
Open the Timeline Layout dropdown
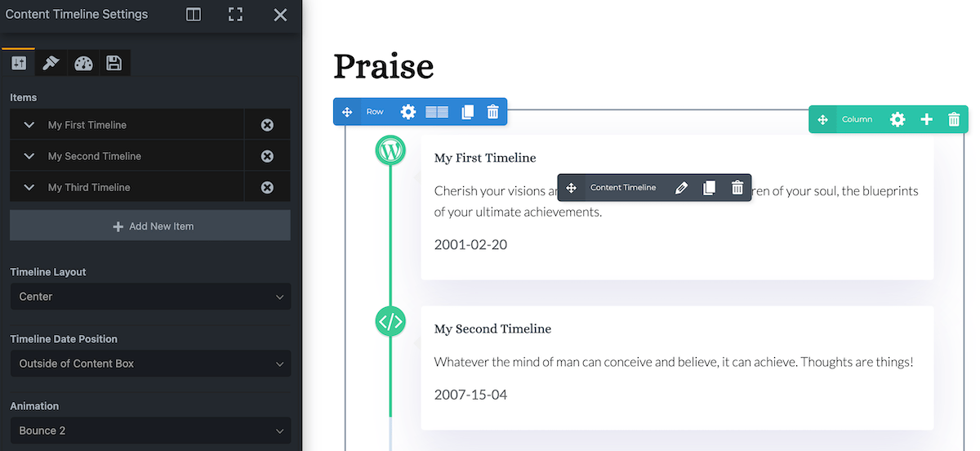click(150, 297)
